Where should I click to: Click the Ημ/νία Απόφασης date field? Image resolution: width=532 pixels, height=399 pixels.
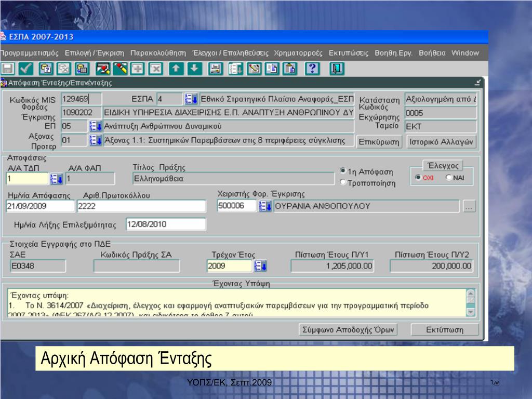click(x=40, y=206)
